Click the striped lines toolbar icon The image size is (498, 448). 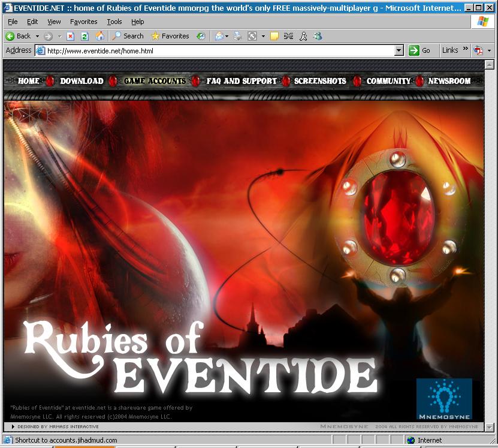[x=288, y=36]
